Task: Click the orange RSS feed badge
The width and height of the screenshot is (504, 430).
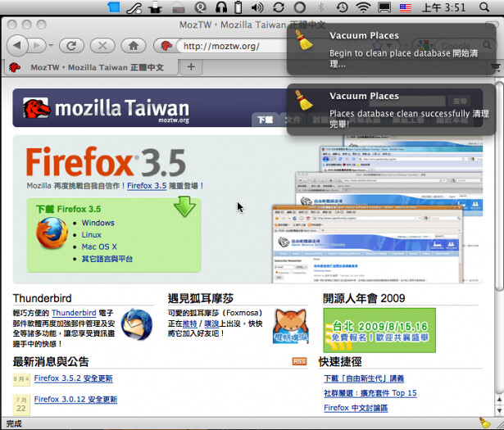Action: click(299, 362)
